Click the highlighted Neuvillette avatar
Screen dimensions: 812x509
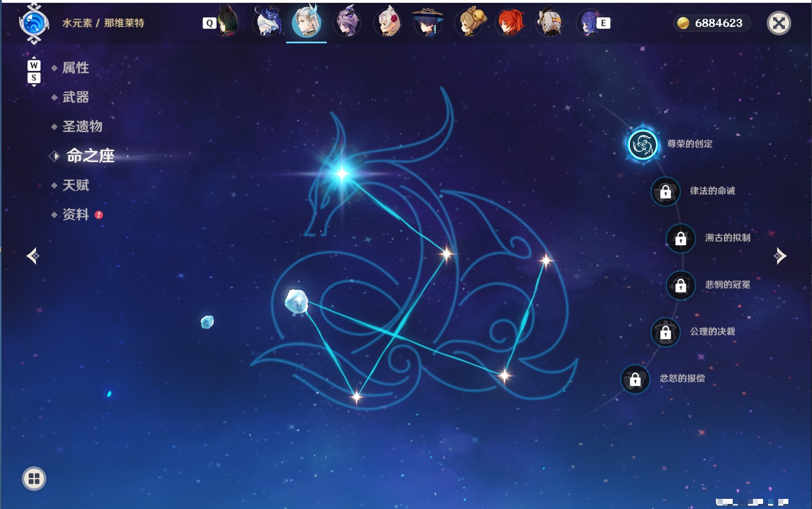click(x=306, y=22)
